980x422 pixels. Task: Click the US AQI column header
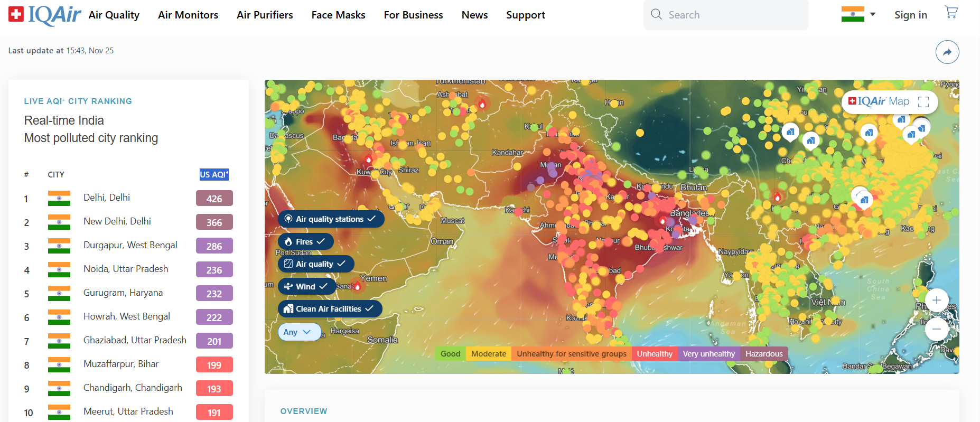(x=214, y=174)
